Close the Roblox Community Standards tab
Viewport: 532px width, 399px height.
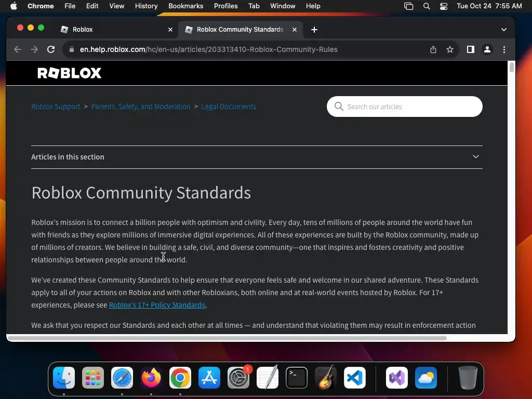[295, 30]
